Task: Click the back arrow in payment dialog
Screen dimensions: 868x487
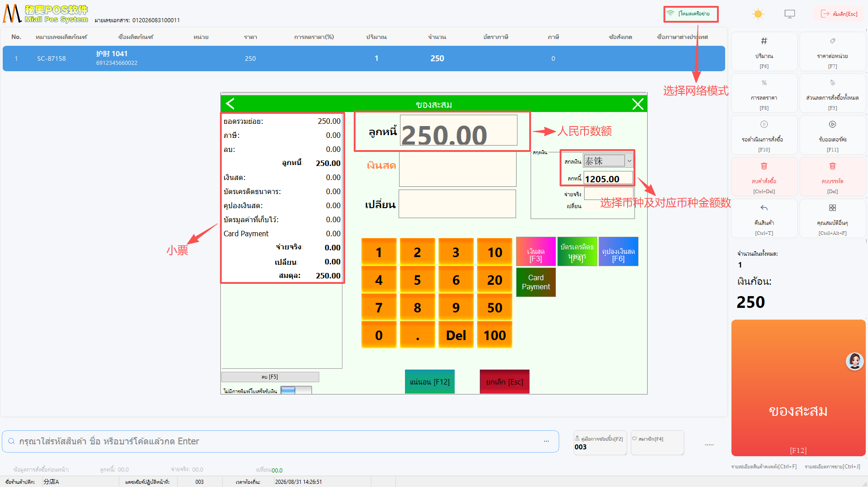Action: (230, 104)
